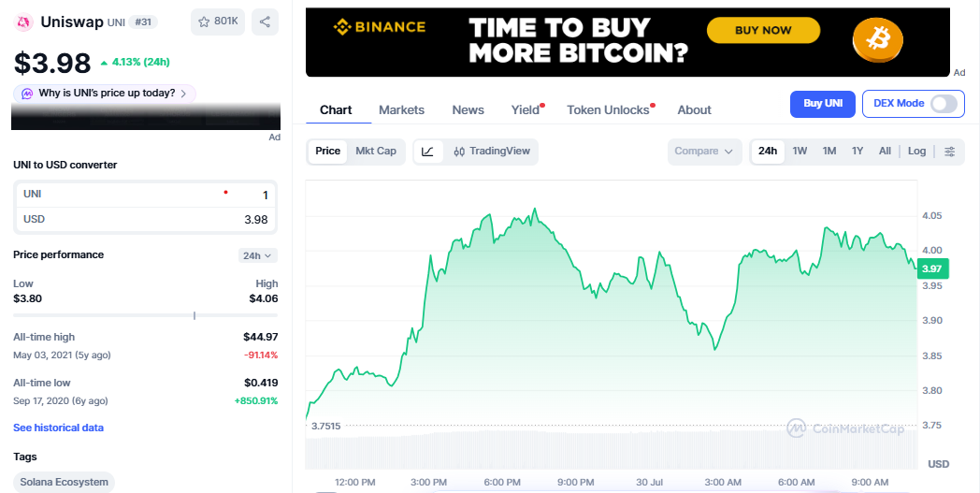Switch to the Markets tab
Screen dimensions: 980x493
pos(401,110)
